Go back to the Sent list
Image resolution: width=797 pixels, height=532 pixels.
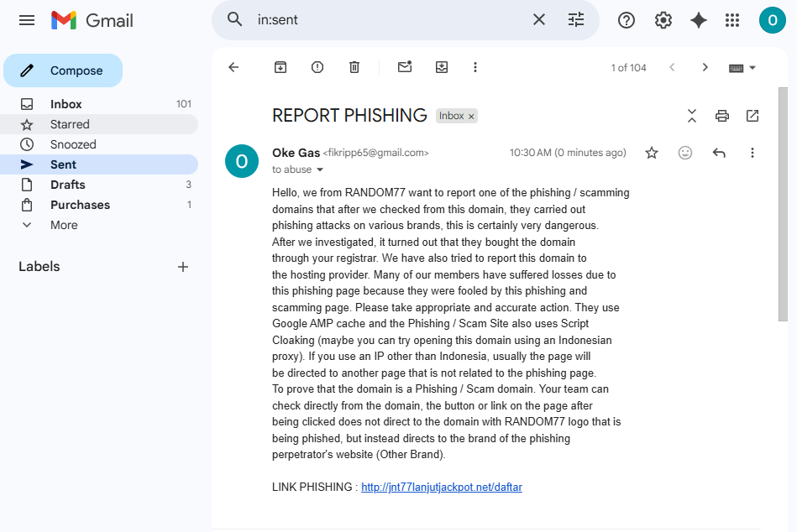click(233, 67)
